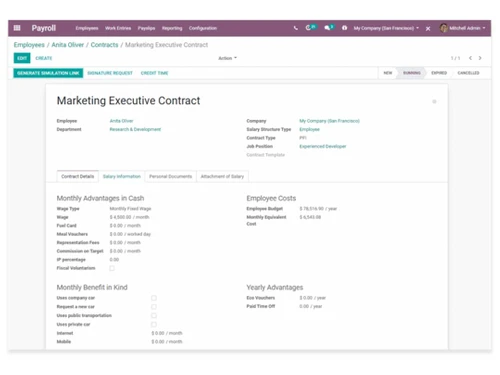This screenshot has height=375, width=500.
Task: Click Signature Request button
Action: pyautogui.click(x=110, y=73)
